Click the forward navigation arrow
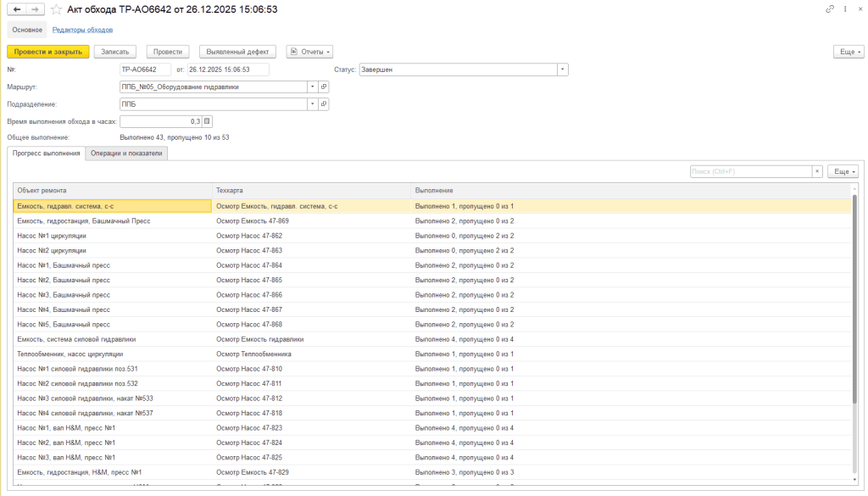The width and height of the screenshot is (868, 496). tap(35, 9)
